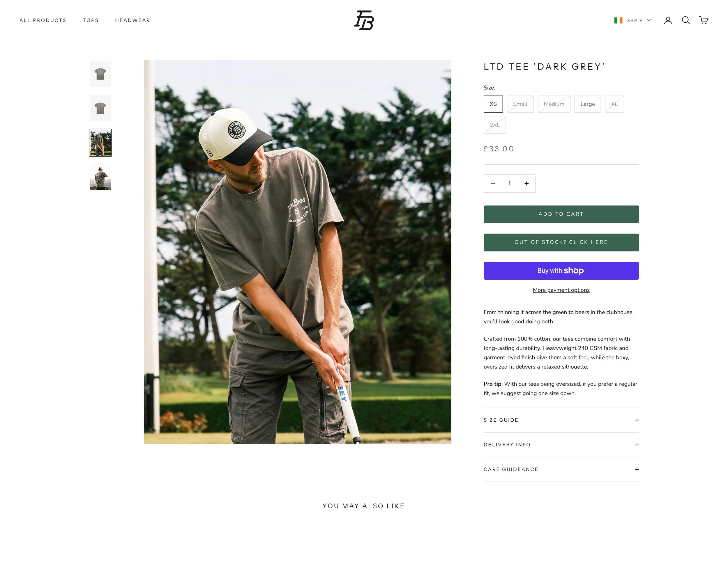728x582 pixels.
Task: Expand the Care Guideance section
Action: tap(561, 469)
